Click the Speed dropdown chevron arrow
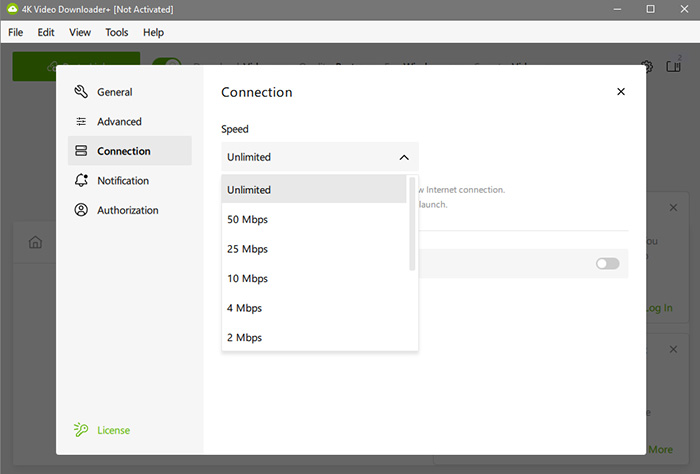The height and width of the screenshot is (474, 700). coord(404,158)
